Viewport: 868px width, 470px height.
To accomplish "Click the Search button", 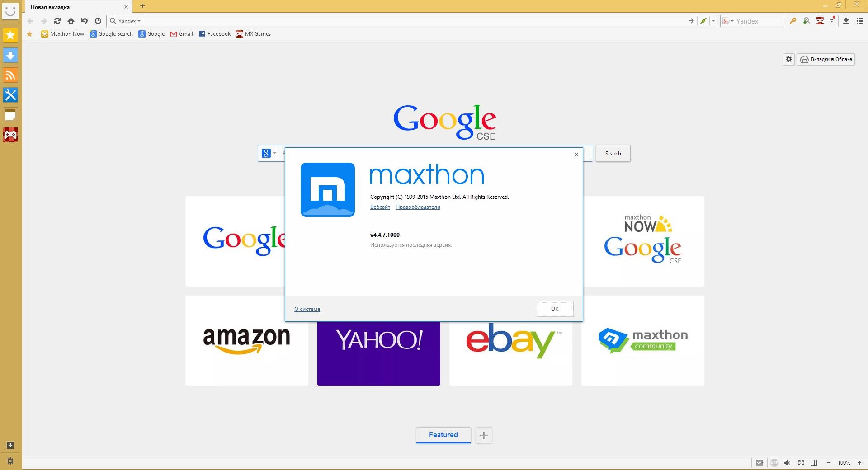I will (613, 154).
